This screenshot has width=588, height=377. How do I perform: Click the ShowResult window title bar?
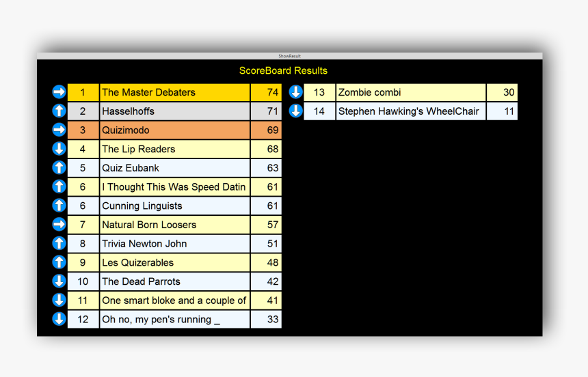pyautogui.click(x=289, y=56)
